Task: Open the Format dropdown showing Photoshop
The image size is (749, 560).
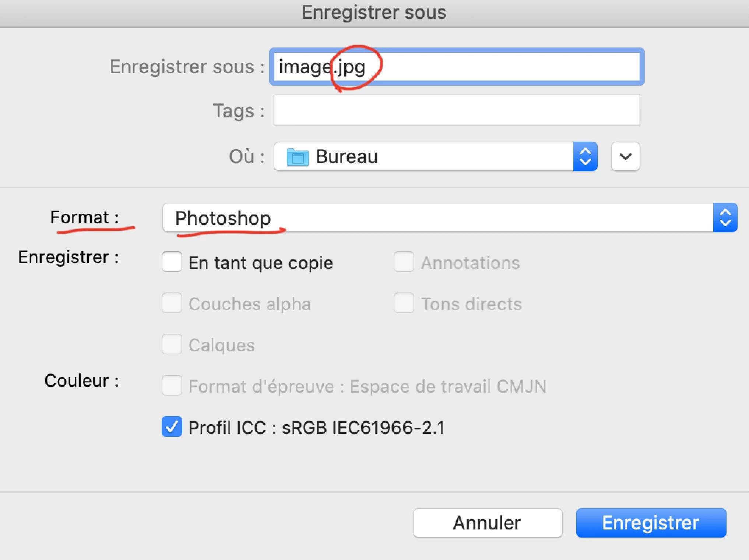Action: pyautogui.click(x=450, y=217)
